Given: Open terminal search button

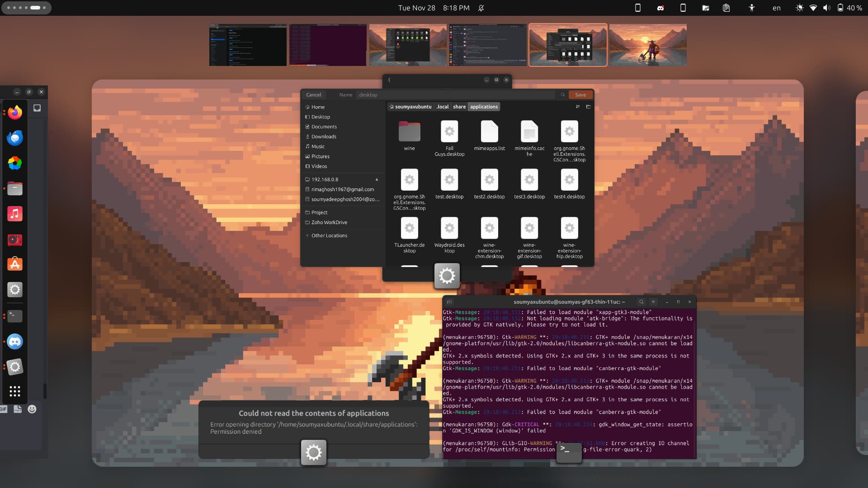Looking at the screenshot, I should click(641, 302).
